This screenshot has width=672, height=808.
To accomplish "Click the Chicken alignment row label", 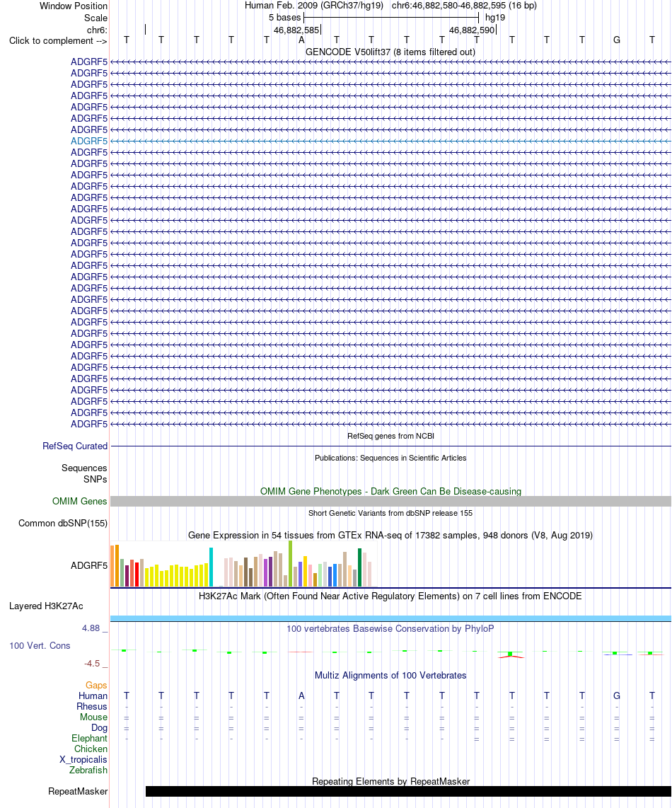I will click(91, 749).
